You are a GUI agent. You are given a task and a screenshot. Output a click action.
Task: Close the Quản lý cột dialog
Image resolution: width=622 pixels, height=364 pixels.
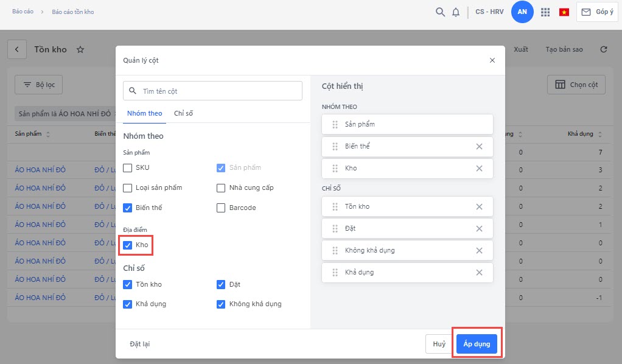click(492, 60)
